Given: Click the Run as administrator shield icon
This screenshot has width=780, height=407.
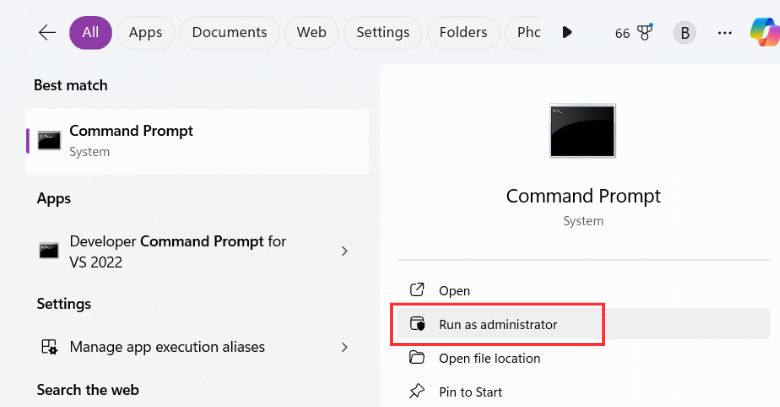Looking at the screenshot, I should (417, 324).
